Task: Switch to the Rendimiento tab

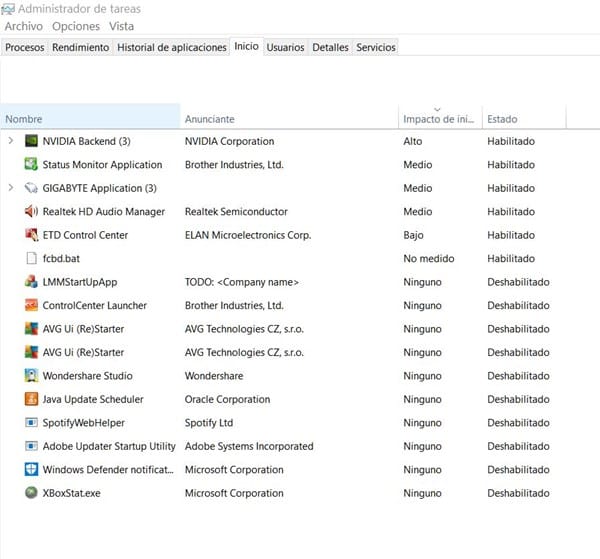Action: [80, 47]
